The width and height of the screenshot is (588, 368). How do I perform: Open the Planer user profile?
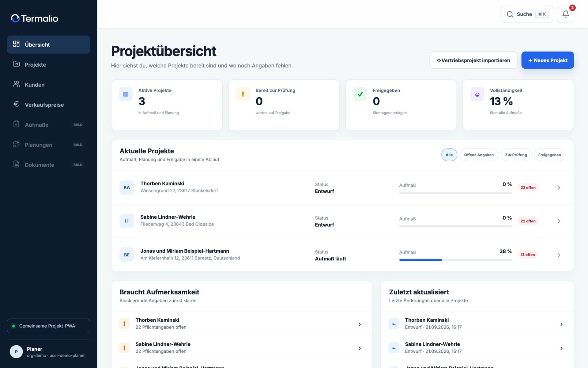click(48, 352)
